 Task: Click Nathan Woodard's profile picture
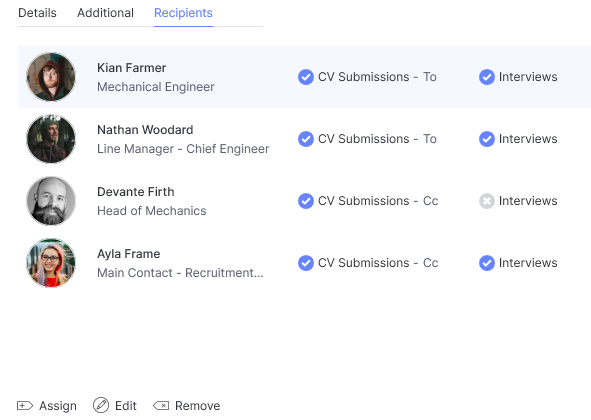point(51,139)
